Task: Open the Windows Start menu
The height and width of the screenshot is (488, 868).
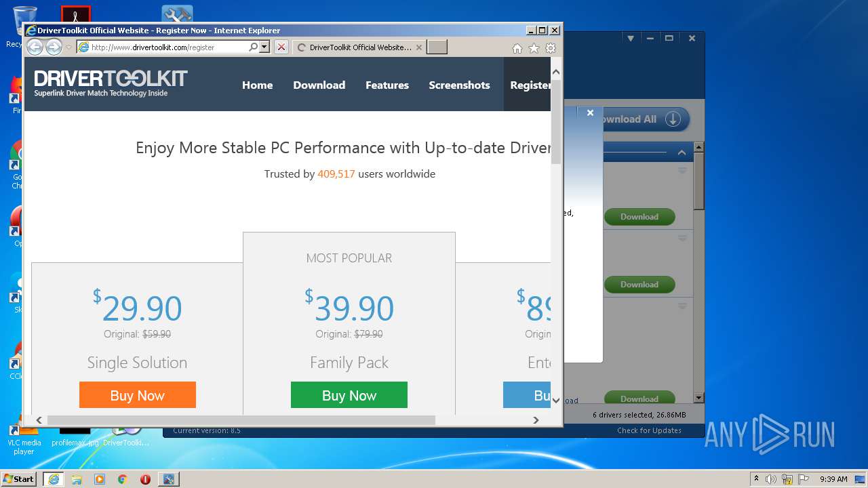Action: point(19,479)
